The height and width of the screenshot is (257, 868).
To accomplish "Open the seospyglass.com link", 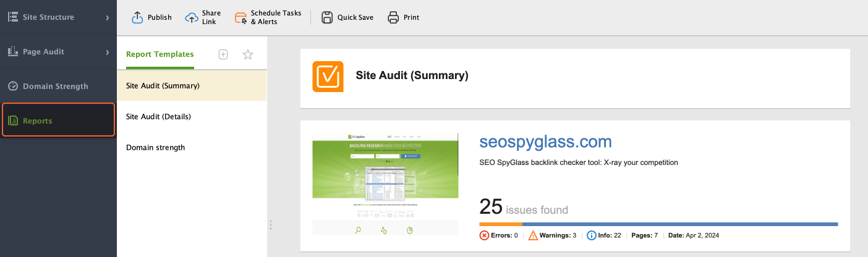I will [545, 142].
